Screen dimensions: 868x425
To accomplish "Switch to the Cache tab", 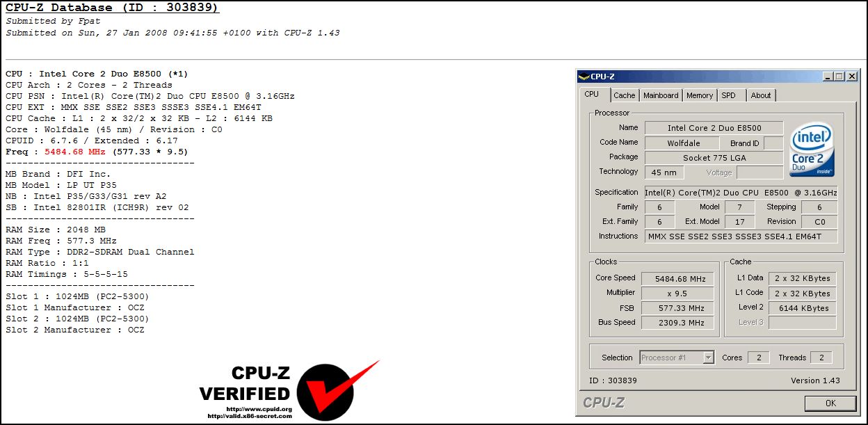I will pyautogui.click(x=625, y=95).
